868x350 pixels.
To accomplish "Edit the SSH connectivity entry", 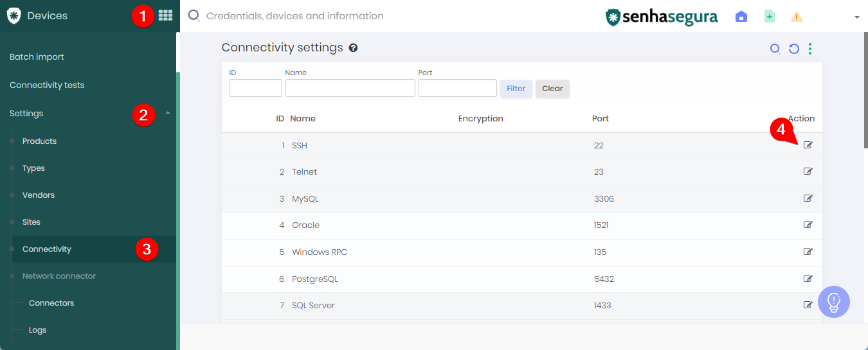I will [808, 145].
